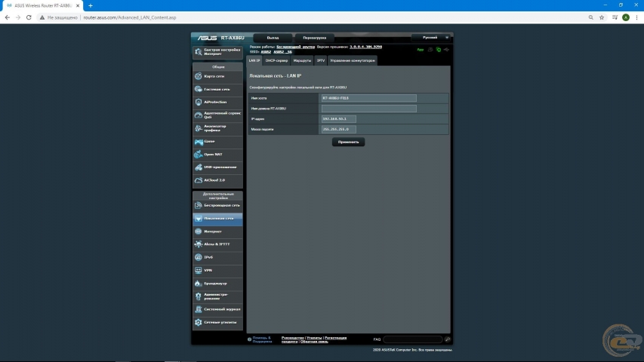Screen dimensions: 644x362
Task: Bookmark this page with the star icon
Action: (x=602, y=17)
